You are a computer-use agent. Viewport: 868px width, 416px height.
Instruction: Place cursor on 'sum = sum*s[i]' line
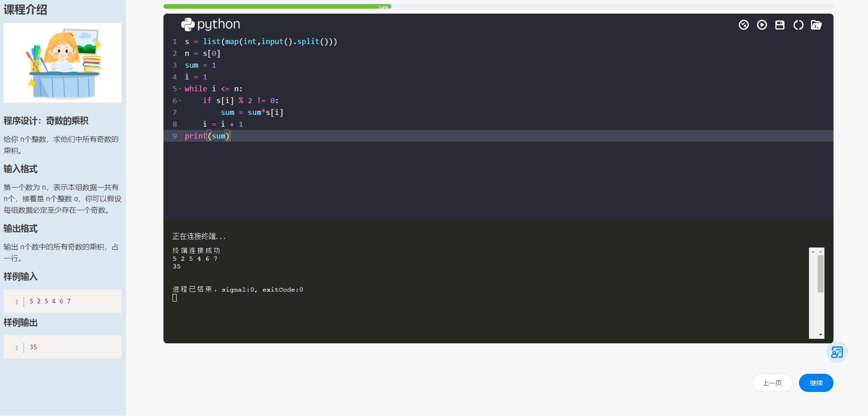point(252,112)
